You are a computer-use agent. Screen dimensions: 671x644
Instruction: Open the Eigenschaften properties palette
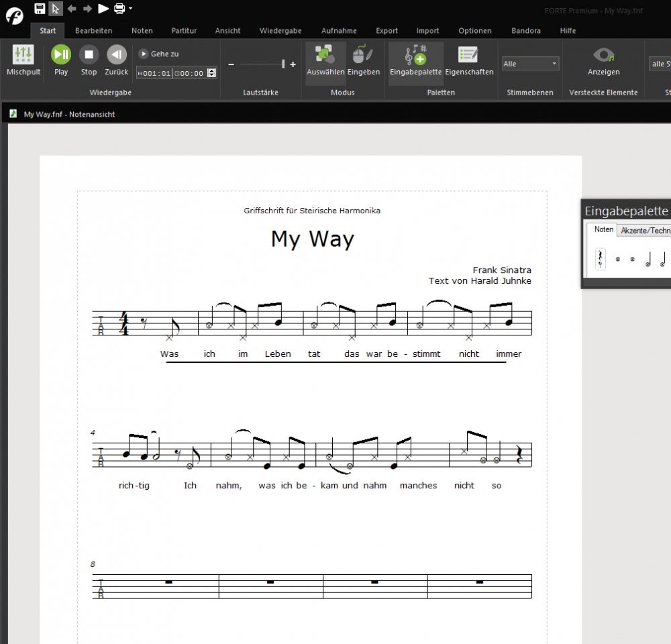(x=469, y=60)
